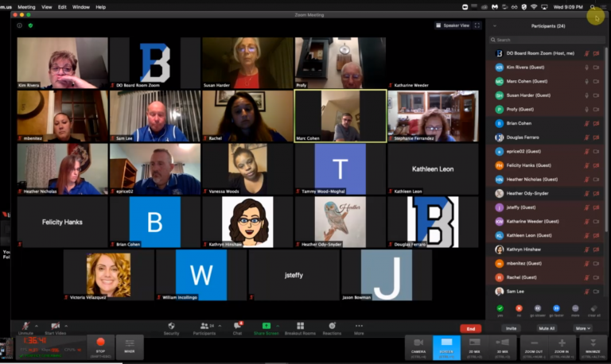Image resolution: width=611 pixels, height=364 pixels.
Task: Toggle Brian Cohen's muted mic icon
Action: click(x=586, y=123)
